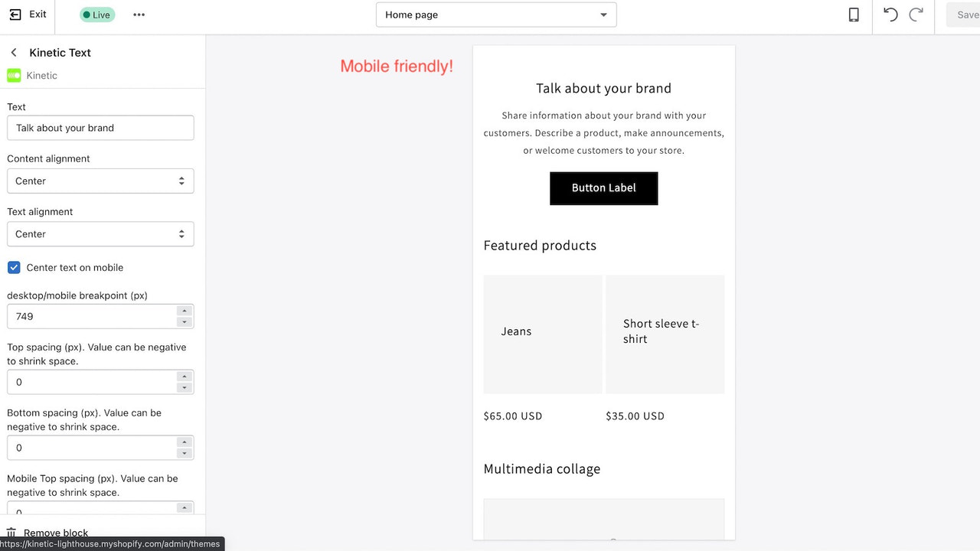Screen dimensions: 980x551
Task: Open the Home page selector dropdown
Action: coord(495,15)
